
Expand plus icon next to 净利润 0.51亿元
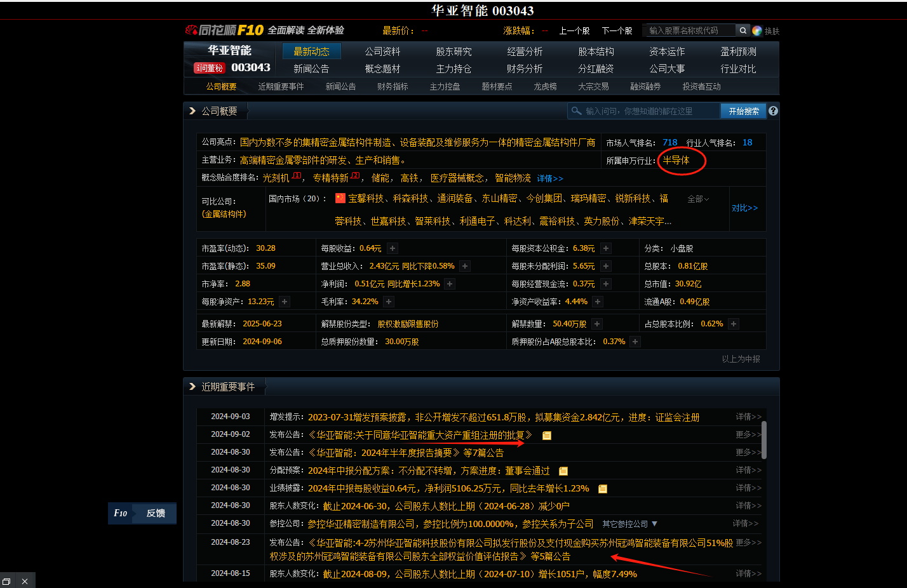[x=450, y=284]
